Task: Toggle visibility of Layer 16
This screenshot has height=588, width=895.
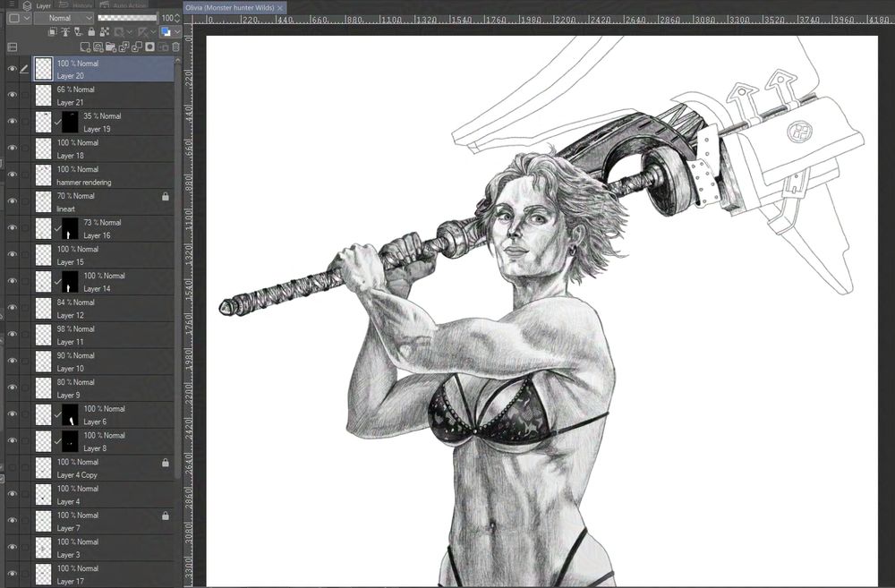Action: coord(12,228)
